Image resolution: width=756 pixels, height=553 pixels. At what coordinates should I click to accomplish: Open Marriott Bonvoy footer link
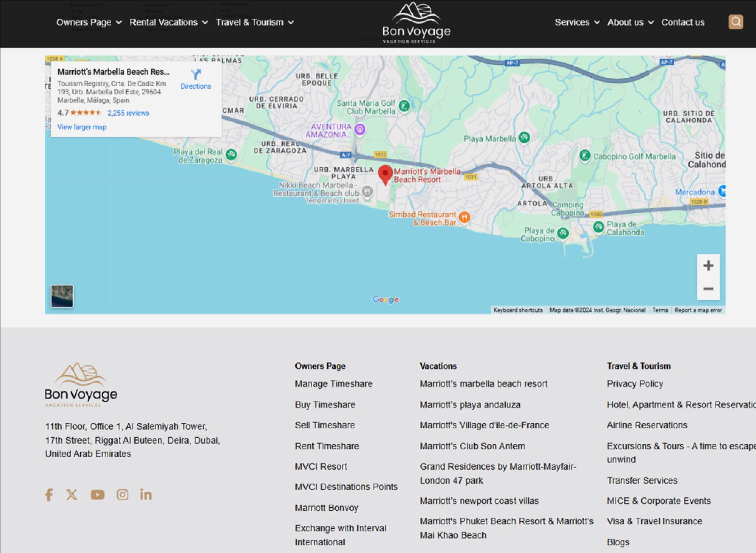click(326, 508)
